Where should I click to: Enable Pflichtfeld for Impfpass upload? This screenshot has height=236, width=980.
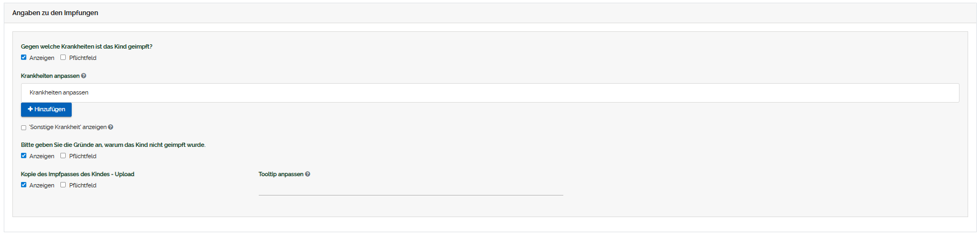(x=63, y=185)
